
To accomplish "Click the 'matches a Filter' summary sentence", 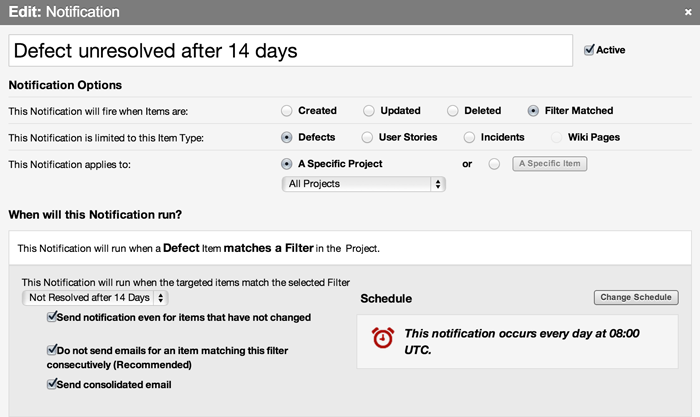I will [x=199, y=248].
